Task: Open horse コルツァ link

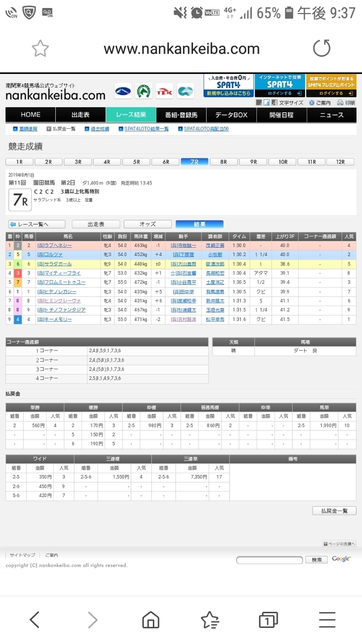Action: coord(49,254)
